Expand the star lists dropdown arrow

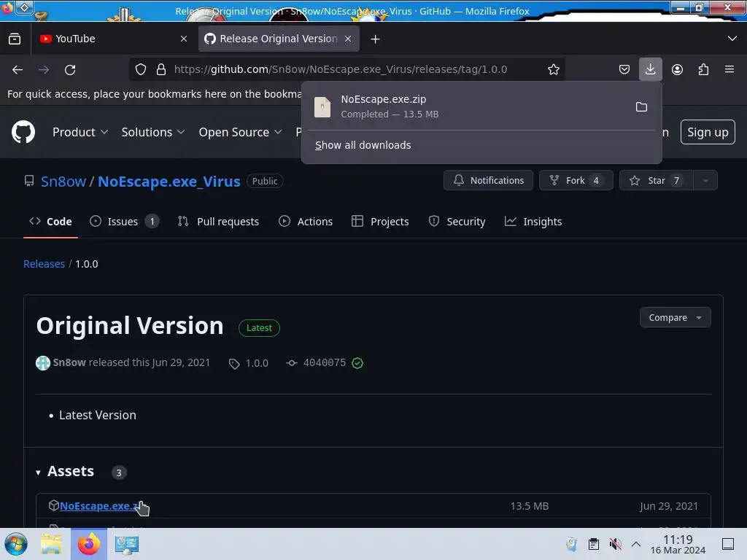(705, 181)
